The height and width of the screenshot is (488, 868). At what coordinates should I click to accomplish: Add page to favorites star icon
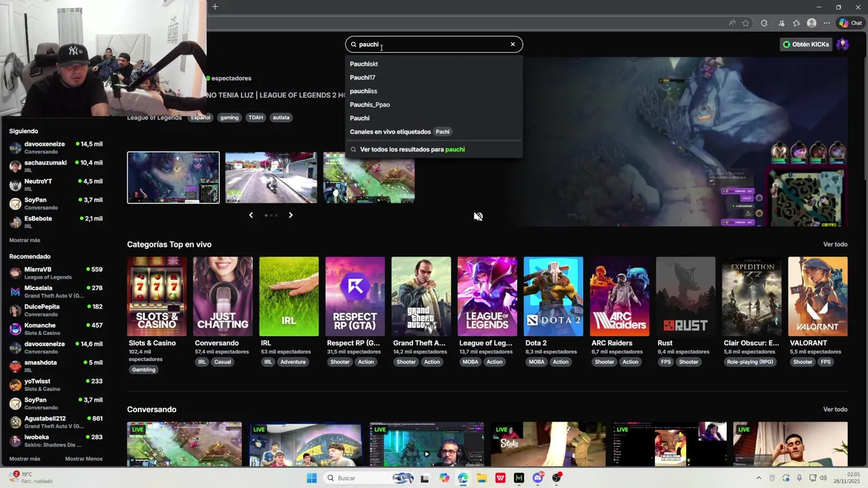pos(746,23)
